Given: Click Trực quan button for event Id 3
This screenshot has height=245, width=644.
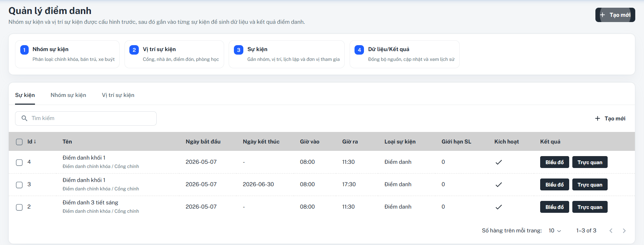Looking at the screenshot, I should tap(590, 184).
